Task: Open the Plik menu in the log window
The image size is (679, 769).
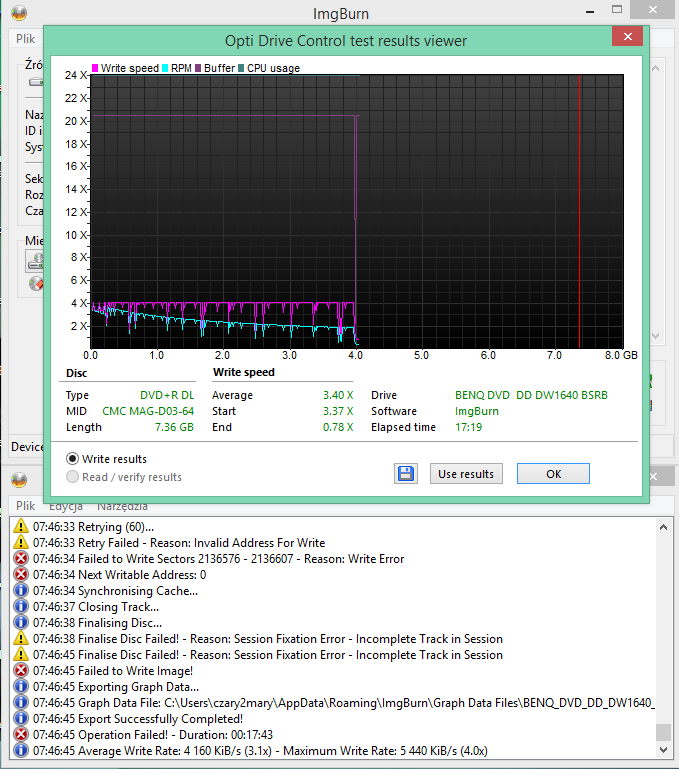Action: point(26,506)
